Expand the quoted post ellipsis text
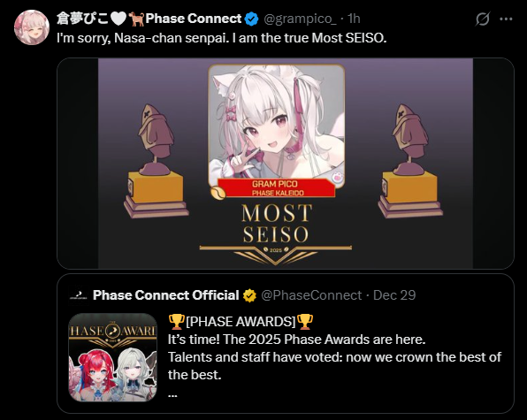The height and width of the screenshot is (420, 527). [172, 395]
